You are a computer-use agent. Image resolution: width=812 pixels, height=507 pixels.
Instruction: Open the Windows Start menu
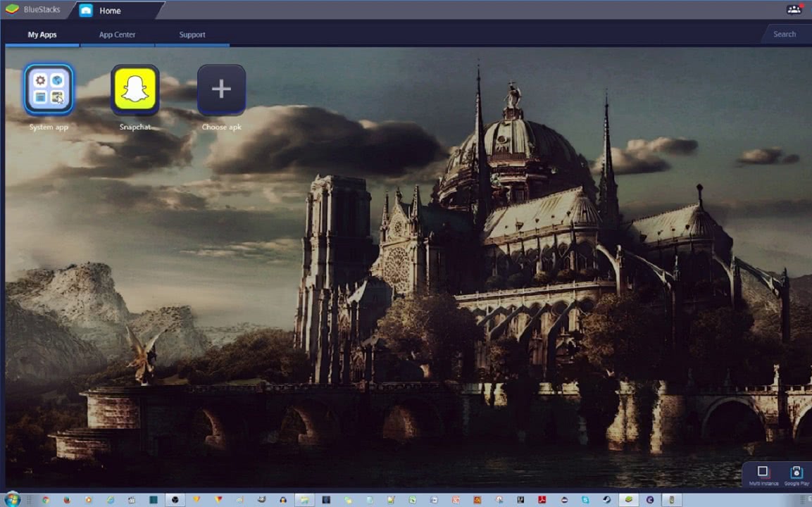12,500
